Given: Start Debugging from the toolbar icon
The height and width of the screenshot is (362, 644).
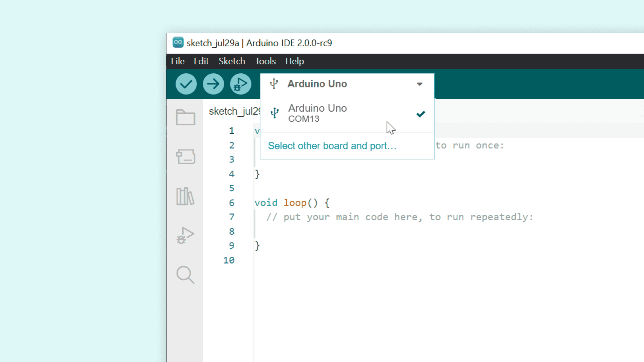Looking at the screenshot, I should click(240, 84).
